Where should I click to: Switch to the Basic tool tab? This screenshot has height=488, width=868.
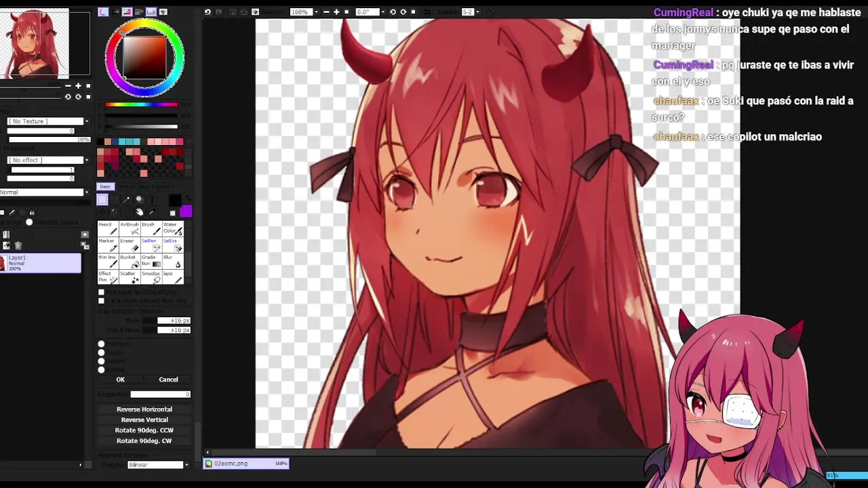point(105,186)
